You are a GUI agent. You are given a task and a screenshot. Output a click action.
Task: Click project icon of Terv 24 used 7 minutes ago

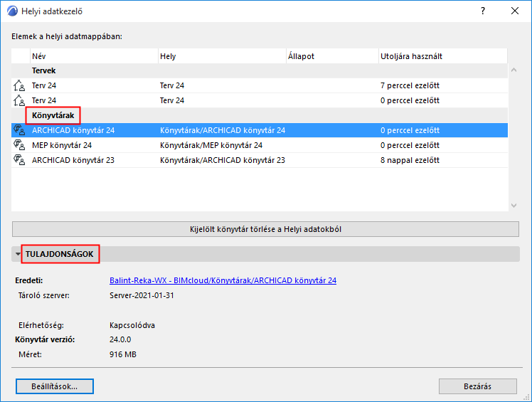pos(19,85)
